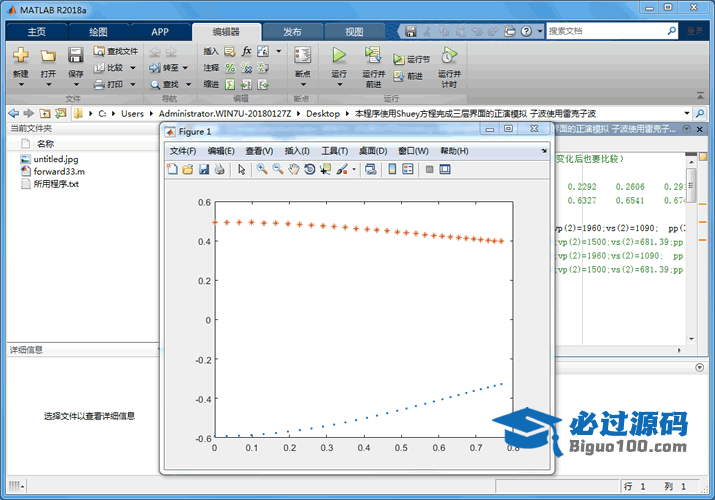The width and height of the screenshot is (715, 500).
Task: Click open file icon in Figure toolbar
Action: [x=188, y=170]
